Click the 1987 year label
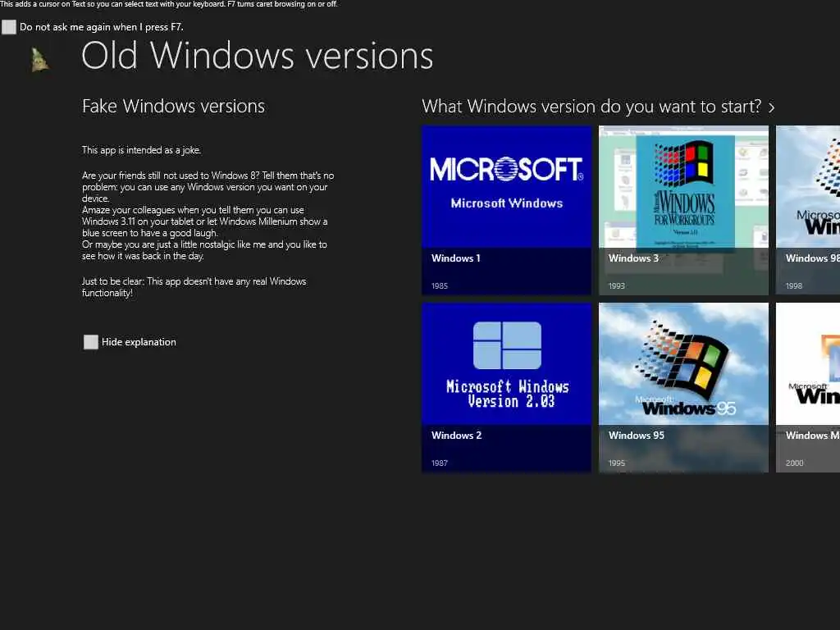Viewport: 840px width, 630px height. tap(440, 463)
